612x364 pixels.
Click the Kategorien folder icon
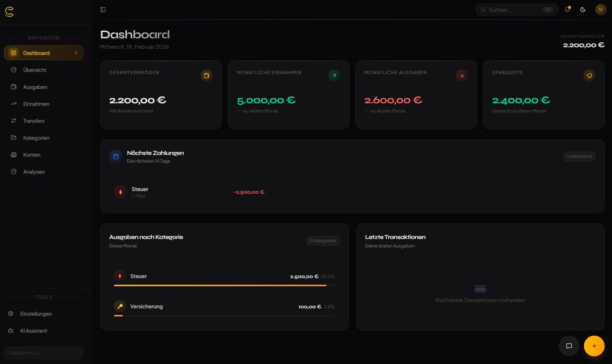point(14,138)
